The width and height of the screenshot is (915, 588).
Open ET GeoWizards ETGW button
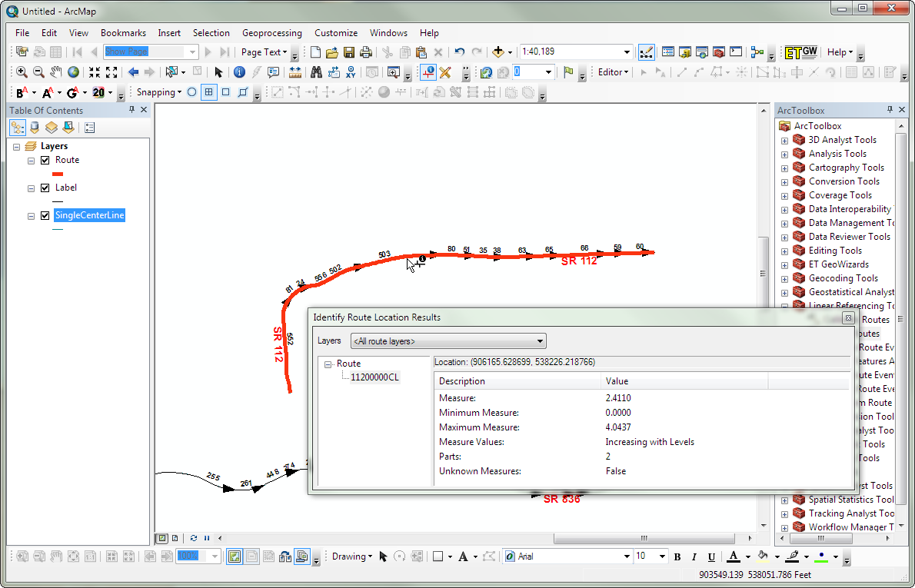tap(800, 52)
